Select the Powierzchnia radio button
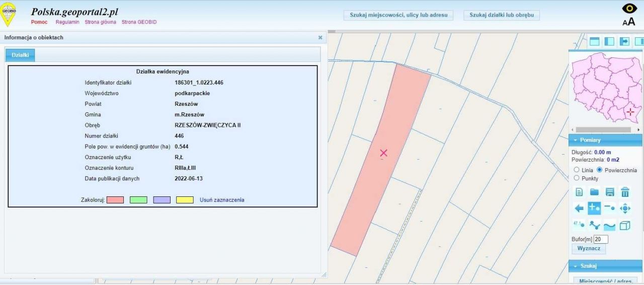644x285 pixels. (x=599, y=170)
